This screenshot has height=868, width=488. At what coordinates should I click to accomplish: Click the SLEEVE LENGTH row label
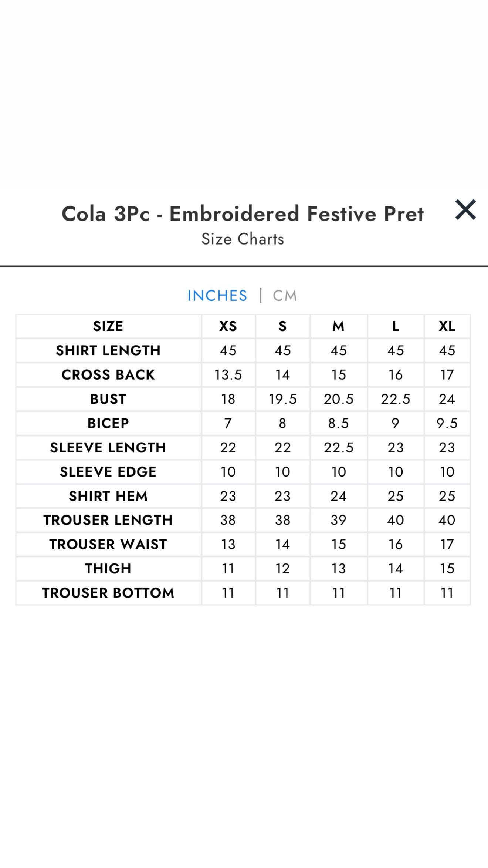(x=108, y=447)
